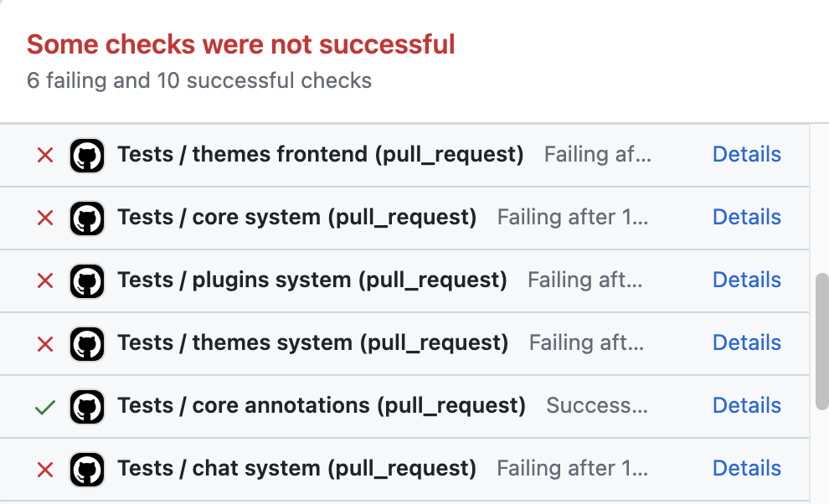Click GitHub icon beside chat system check
Screen dimensions: 829x504
(x=87, y=469)
